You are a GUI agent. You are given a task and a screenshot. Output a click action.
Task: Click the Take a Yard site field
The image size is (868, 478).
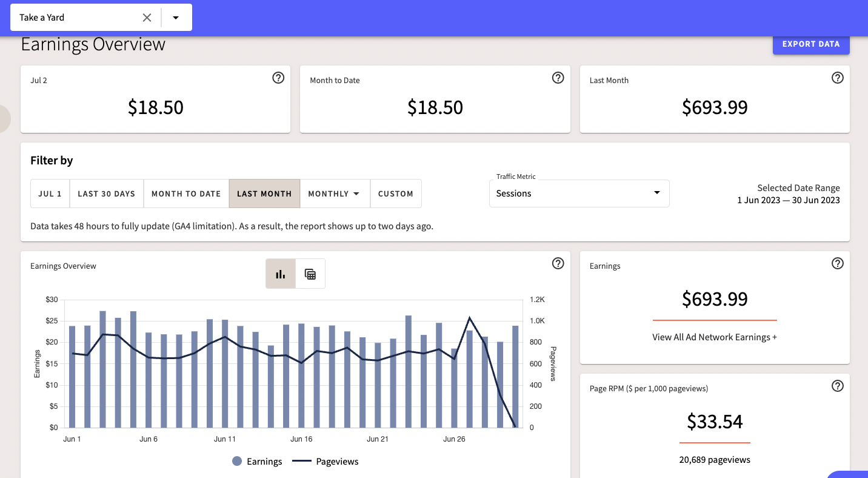pyautogui.click(x=101, y=17)
